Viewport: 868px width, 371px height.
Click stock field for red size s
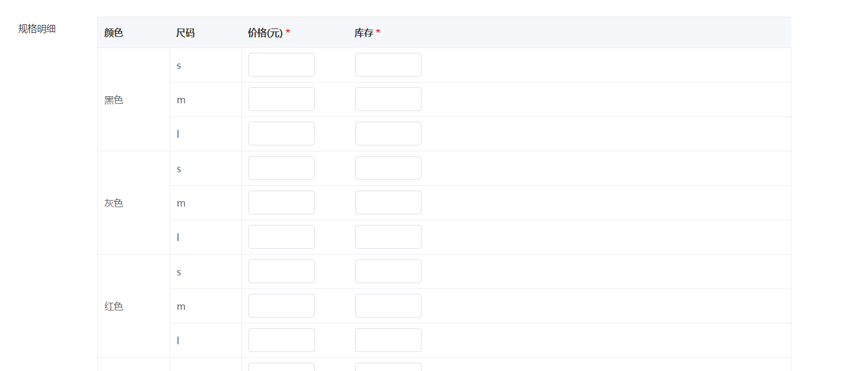388,271
